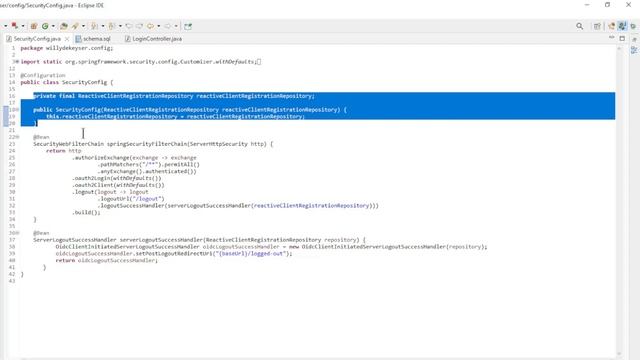The height and width of the screenshot is (360, 640).
Task: Click the @Bean annotation on line 22
Action: point(41,137)
